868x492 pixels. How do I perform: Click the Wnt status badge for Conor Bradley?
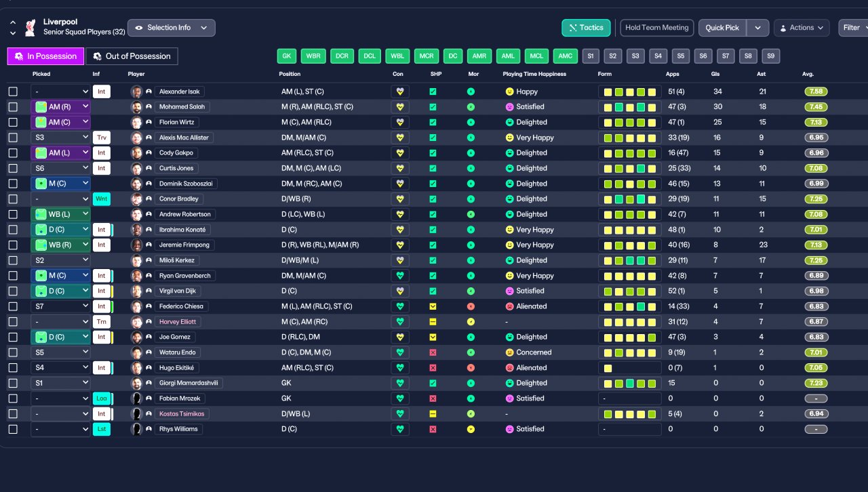[x=102, y=199]
